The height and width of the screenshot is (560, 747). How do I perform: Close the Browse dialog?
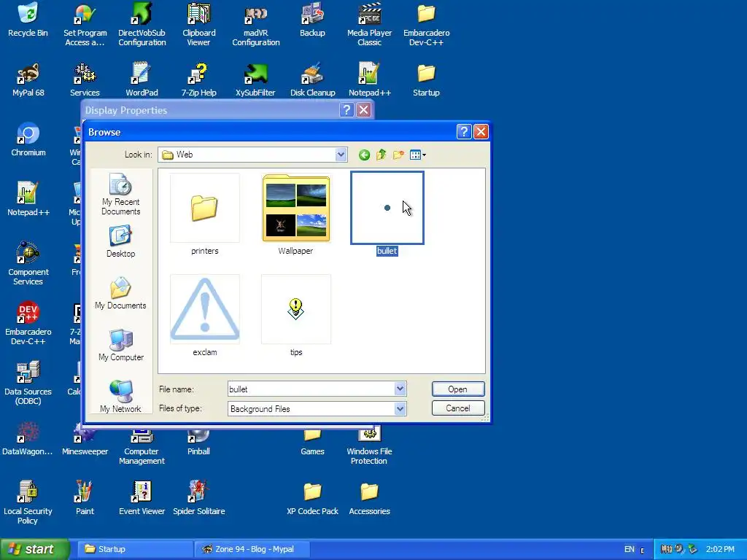(x=481, y=132)
